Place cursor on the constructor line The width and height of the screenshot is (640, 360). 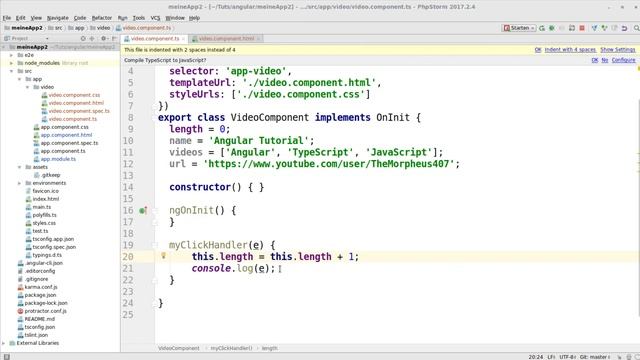point(216,187)
